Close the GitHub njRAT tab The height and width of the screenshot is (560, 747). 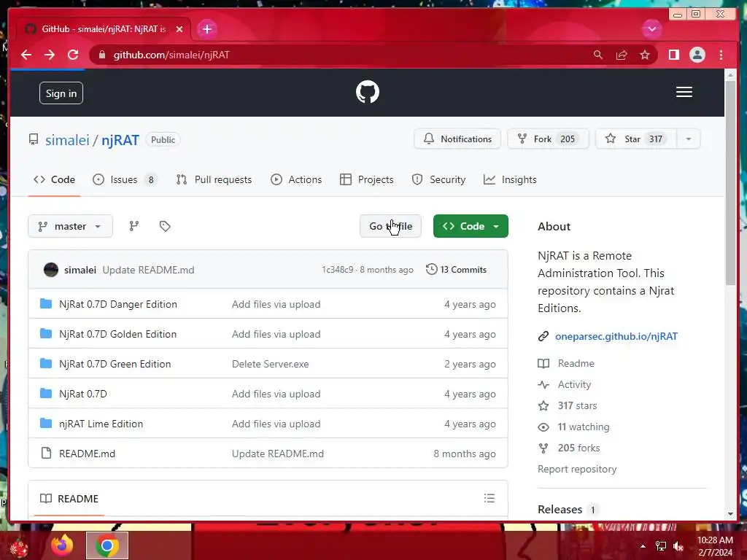point(179,29)
